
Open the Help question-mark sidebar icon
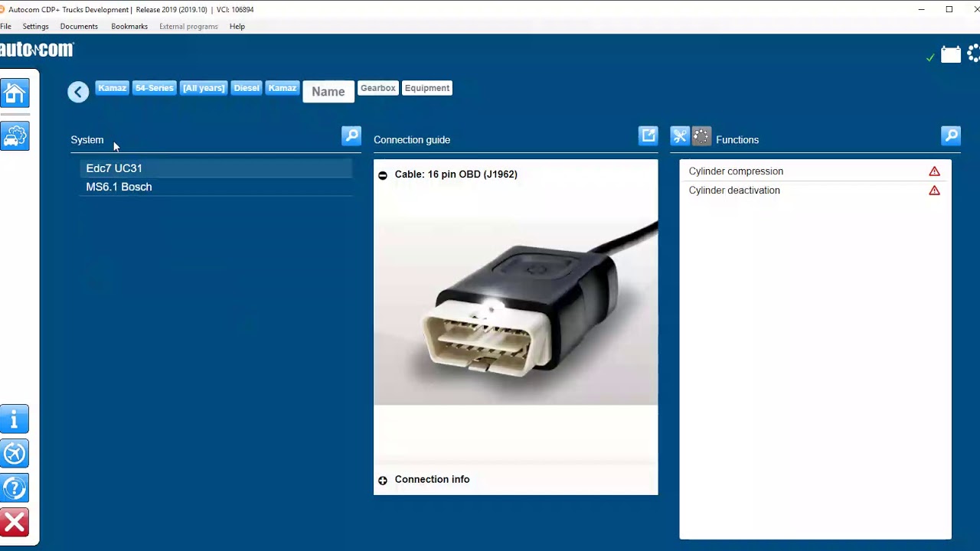[x=15, y=488]
